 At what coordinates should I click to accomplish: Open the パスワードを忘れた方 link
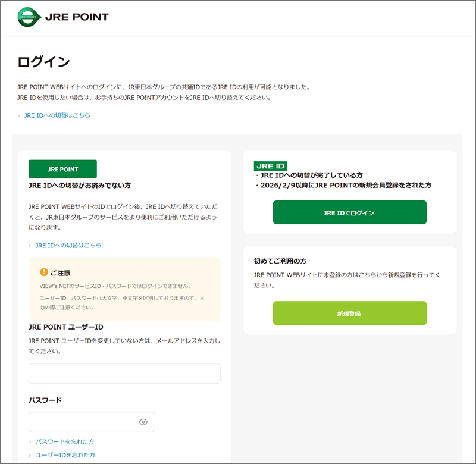point(65,441)
